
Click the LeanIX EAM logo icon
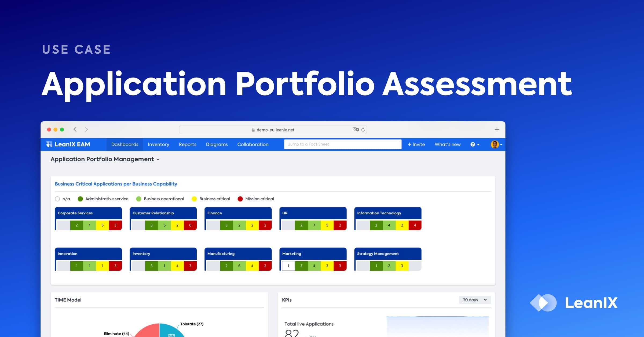click(x=50, y=144)
